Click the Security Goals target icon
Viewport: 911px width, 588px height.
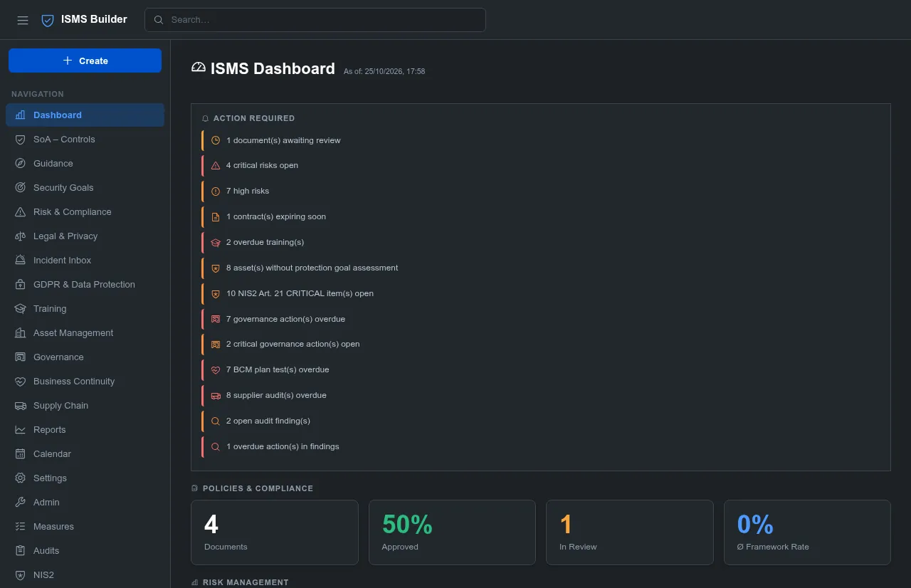[x=20, y=188]
